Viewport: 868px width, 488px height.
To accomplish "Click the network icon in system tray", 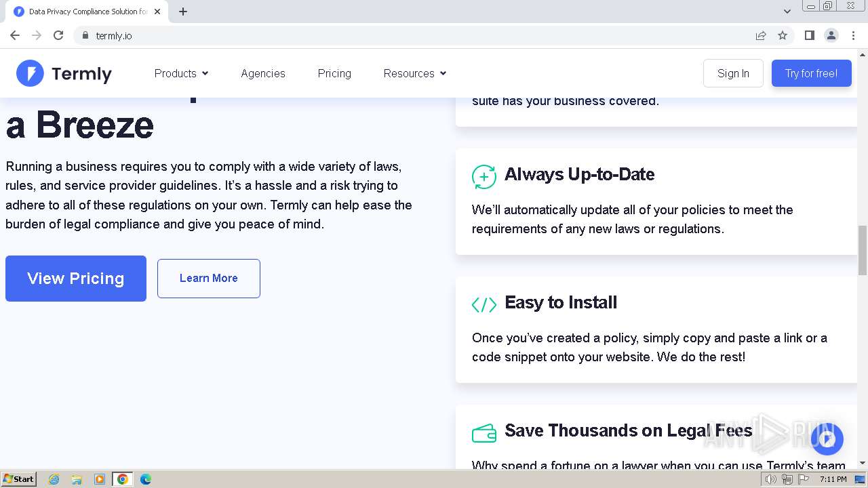I will (787, 479).
